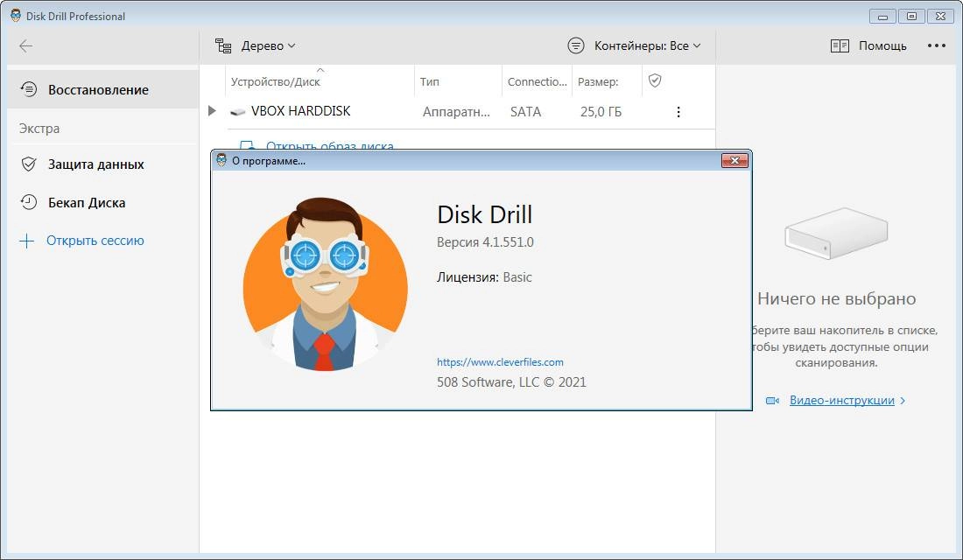This screenshot has width=963, height=560.
Task: Select Восстановление in sidebar
Action: [x=102, y=89]
